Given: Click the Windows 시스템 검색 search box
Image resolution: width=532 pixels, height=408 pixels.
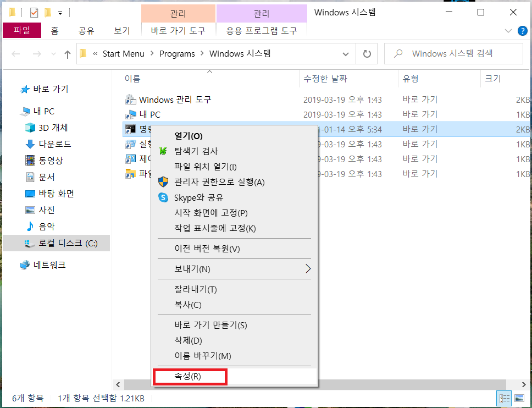Looking at the screenshot, I should (453, 54).
